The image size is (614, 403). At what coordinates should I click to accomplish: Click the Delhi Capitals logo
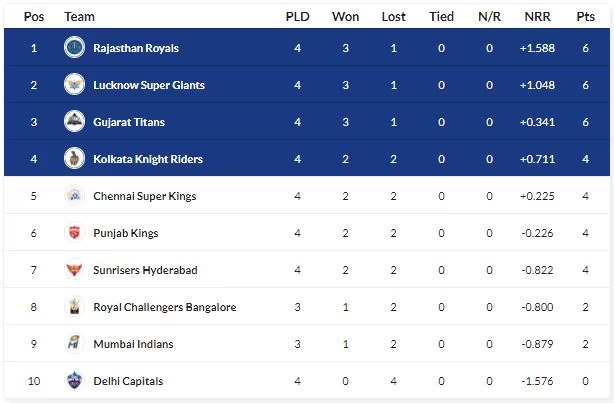[x=74, y=380]
